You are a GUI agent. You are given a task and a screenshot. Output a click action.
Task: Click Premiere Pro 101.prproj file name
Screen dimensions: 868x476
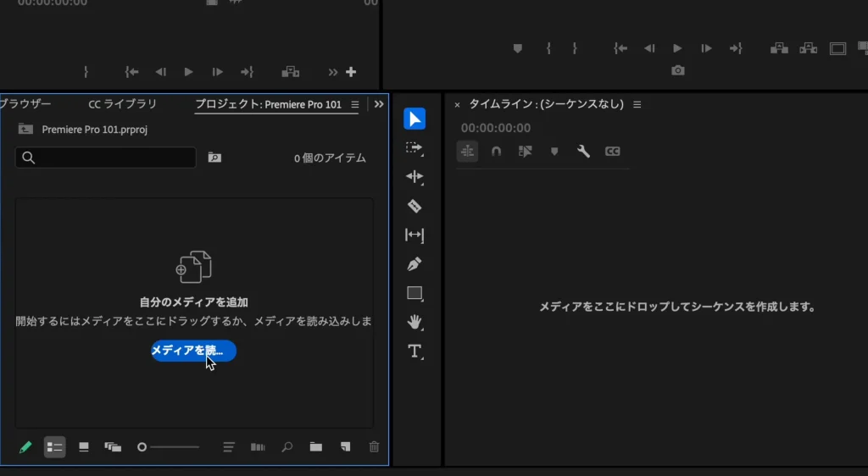pyautogui.click(x=95, y=130)
